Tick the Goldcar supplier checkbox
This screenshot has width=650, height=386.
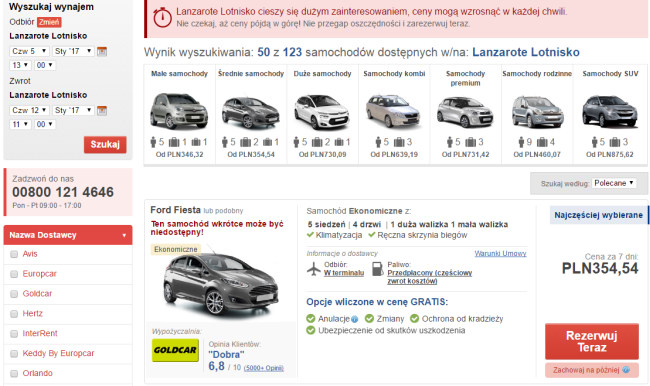pos(14,294)
